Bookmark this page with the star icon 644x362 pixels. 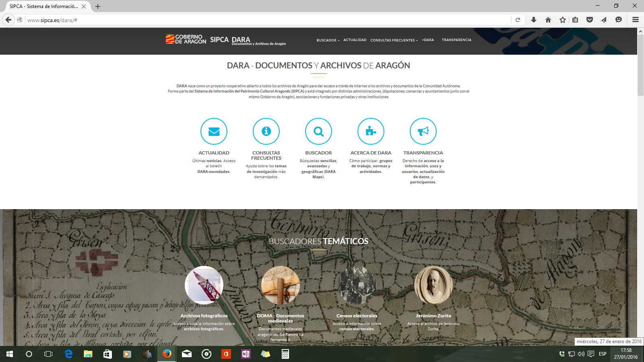(563, 20)
